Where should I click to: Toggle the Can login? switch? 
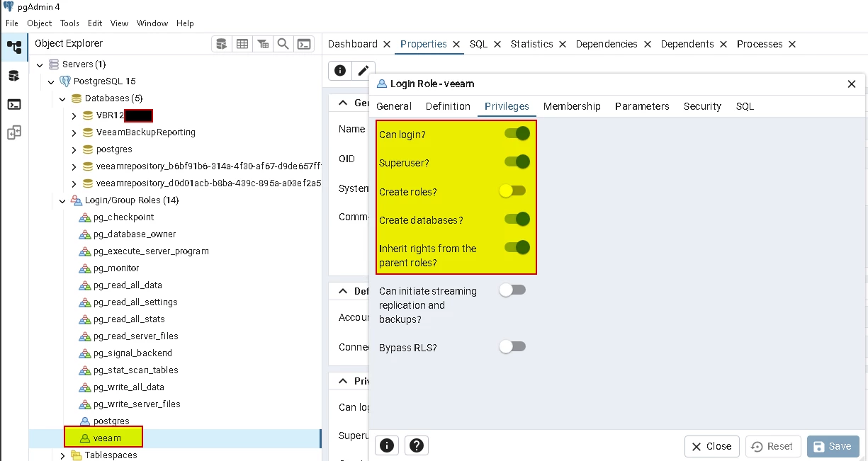click(517, 134)
